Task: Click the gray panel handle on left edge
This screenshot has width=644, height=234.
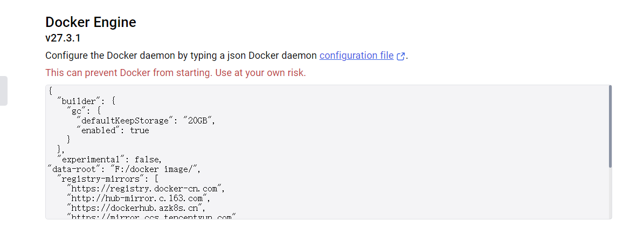Action: tap(3, 91)
